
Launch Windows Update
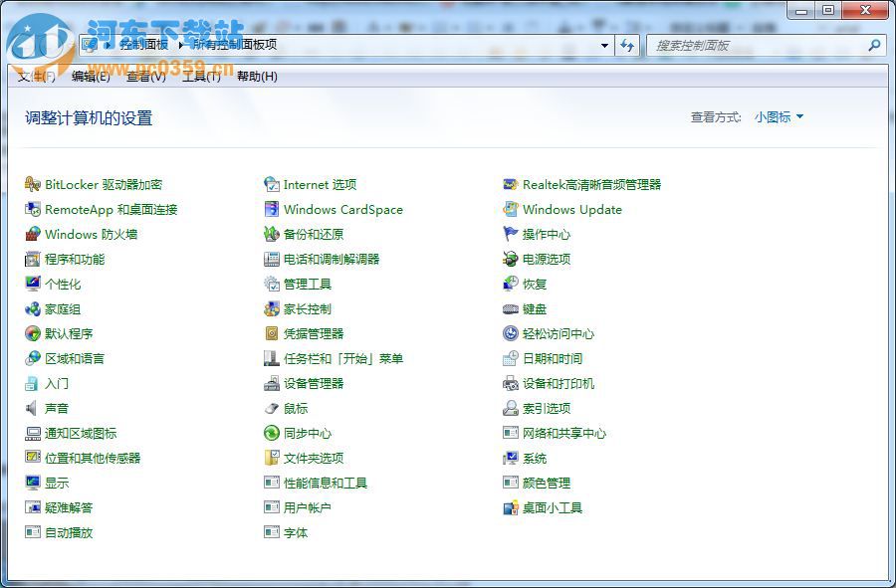(x=572, y=209)
